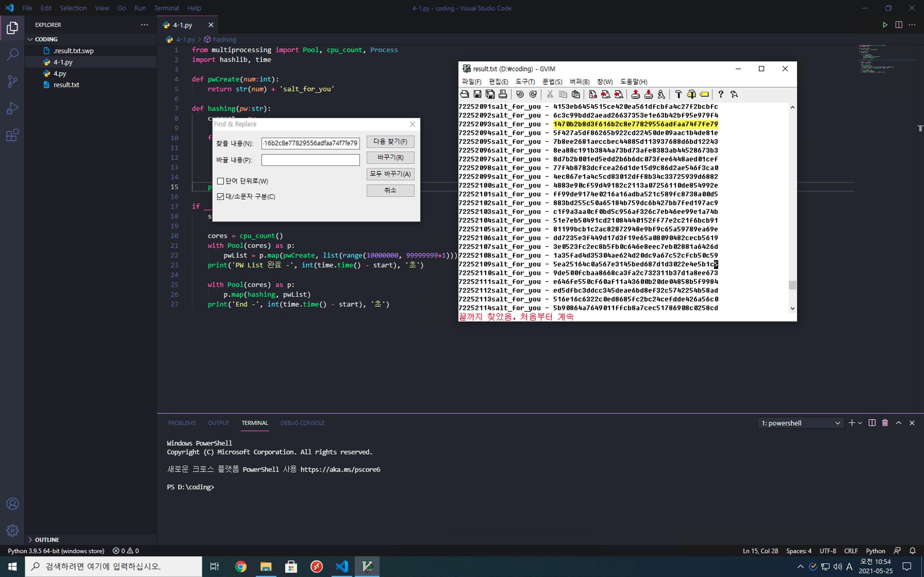The width and height of the screenshot is (924, 577).
Task: Open the Extensions view
Action: click(12, 135)
